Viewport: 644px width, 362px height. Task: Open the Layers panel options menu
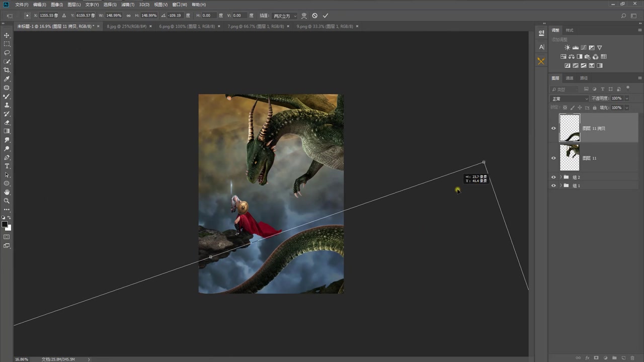click(x=639, y=78)
